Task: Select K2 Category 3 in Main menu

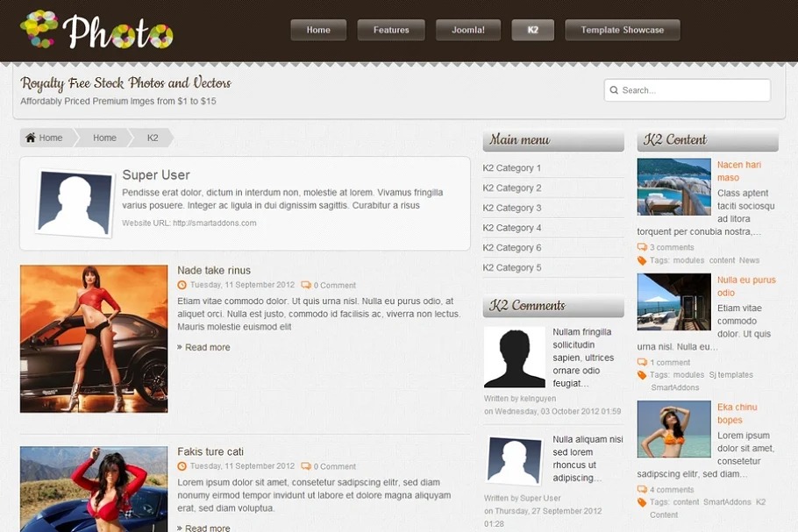Action: tap(512, 208)
